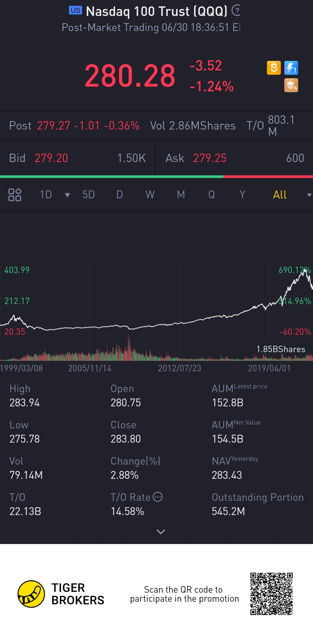Viewport: 313px width, 644px height.
Task: Tap the -3.52 price change
Action: coord(206,66)
